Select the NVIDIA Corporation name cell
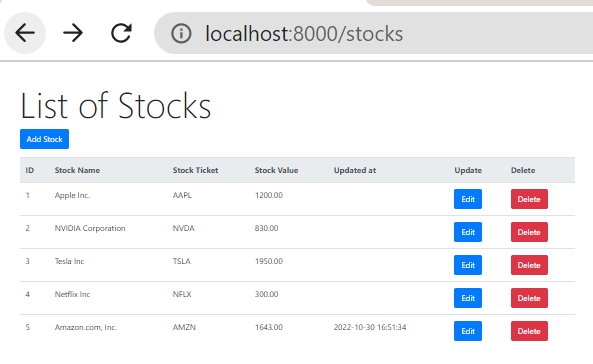The image size is (593, 364). pyautogui.click(x=90, y=228)
